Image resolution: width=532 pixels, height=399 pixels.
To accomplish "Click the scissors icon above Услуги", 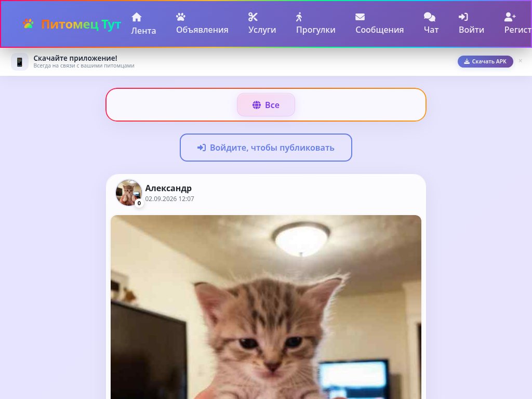I will point(253,17).
